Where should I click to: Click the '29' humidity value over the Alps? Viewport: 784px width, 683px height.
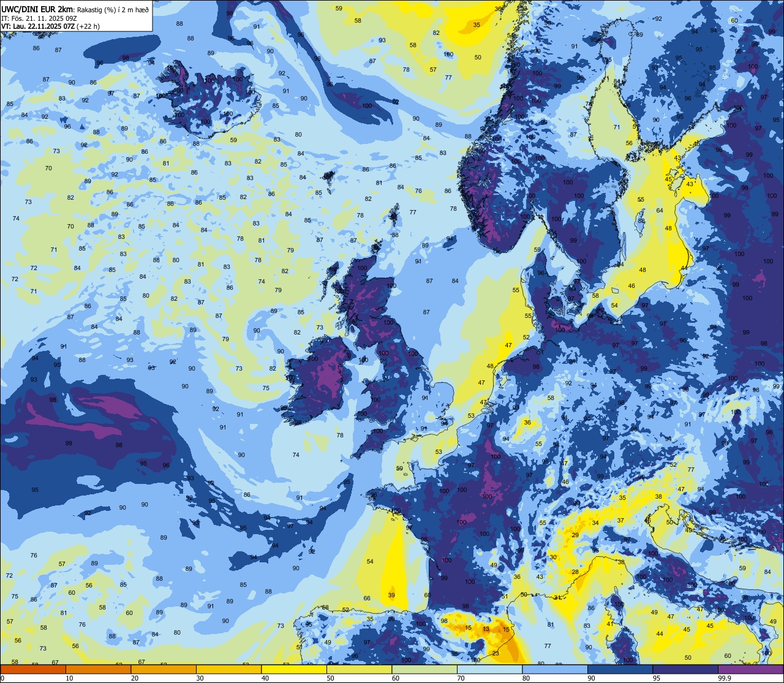[x=575, y=535]
